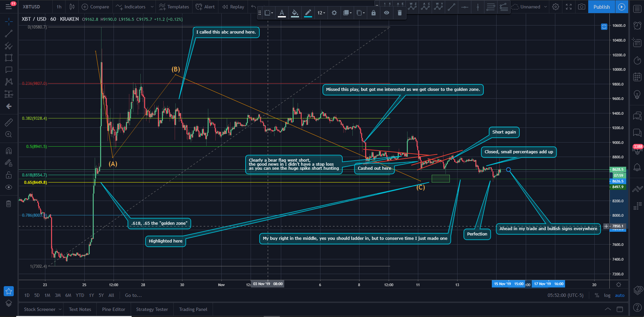
Task: Toggle lock all drawing tools
Action: point(9,175)
